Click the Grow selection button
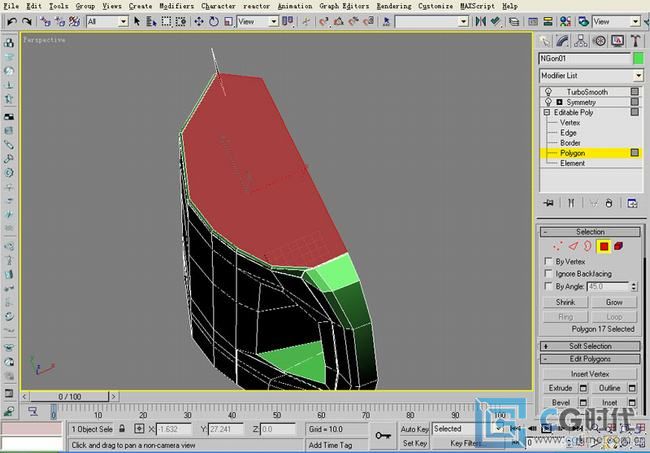 point(614,302)
